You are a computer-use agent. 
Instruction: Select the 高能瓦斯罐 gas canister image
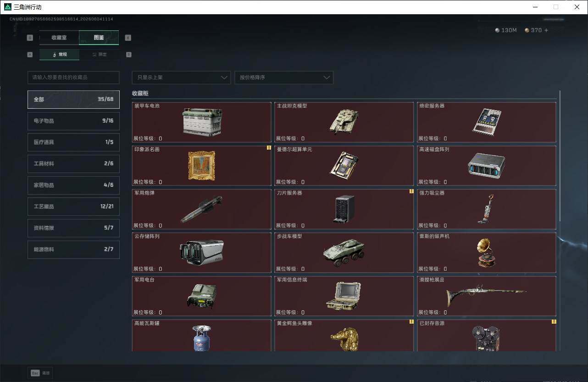point(202,337)
